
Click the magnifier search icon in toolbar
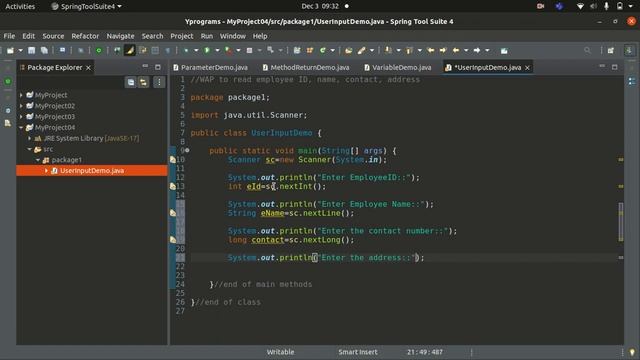587,51
